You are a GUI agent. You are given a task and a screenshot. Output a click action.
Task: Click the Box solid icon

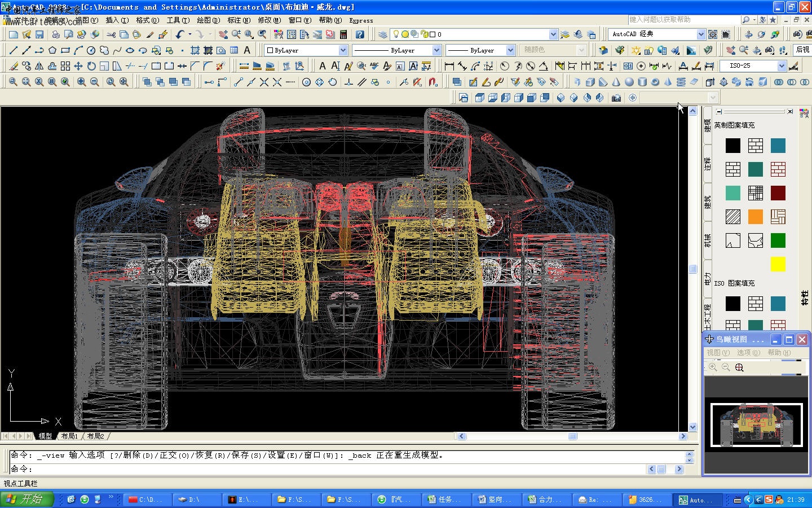point(590,82)
